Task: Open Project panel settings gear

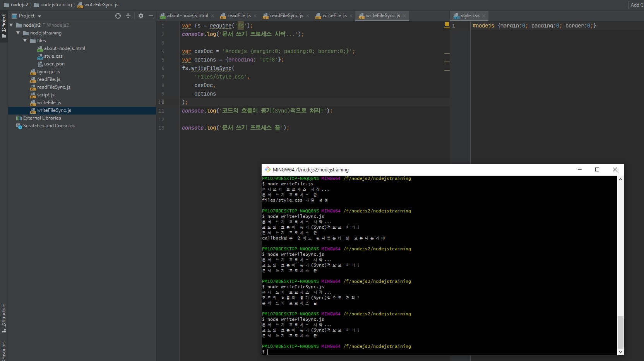Action: click(x=140, y=16)
